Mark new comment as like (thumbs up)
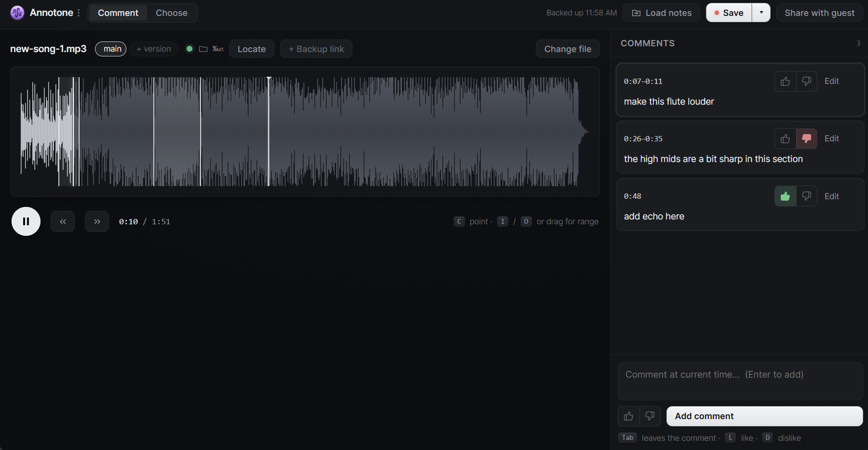 click(x=628, y=416)
